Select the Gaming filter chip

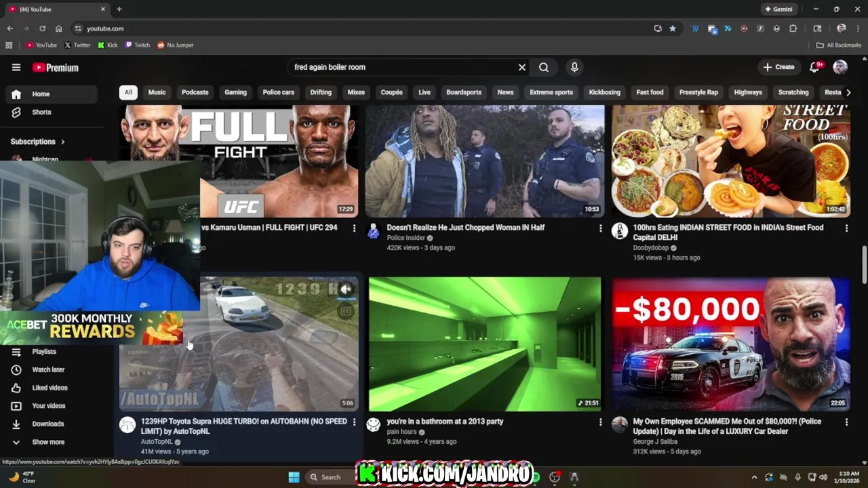coord(236,92)
